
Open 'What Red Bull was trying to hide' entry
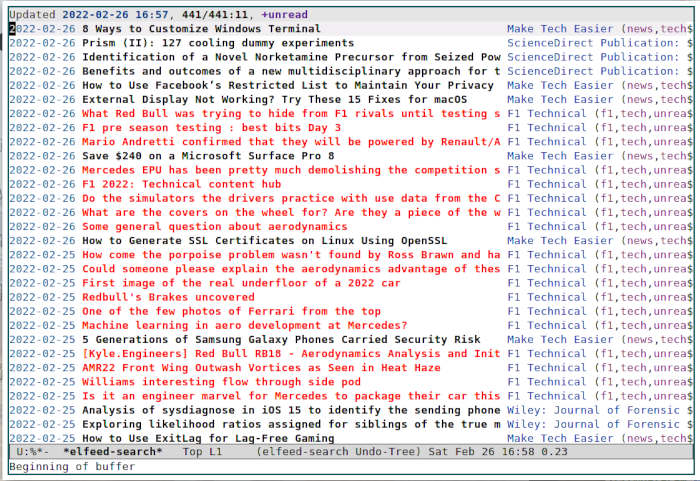291,113
